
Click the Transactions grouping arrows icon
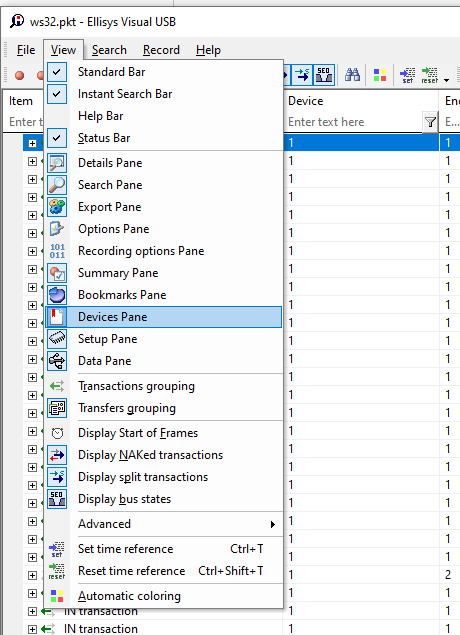(57, 386)
